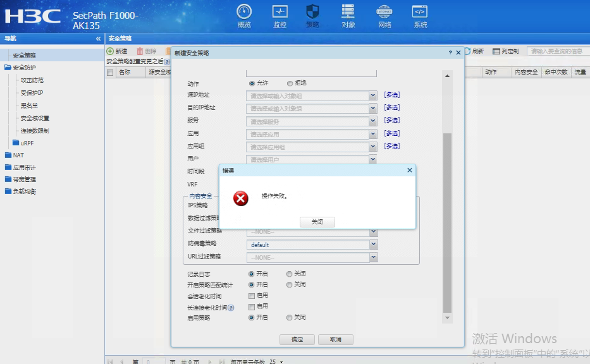This screenshot has width=590, height=364.
Task: Click the question mark in 新建安全策略 title bar
Action: pyautogui.click(x=450, y=52)
